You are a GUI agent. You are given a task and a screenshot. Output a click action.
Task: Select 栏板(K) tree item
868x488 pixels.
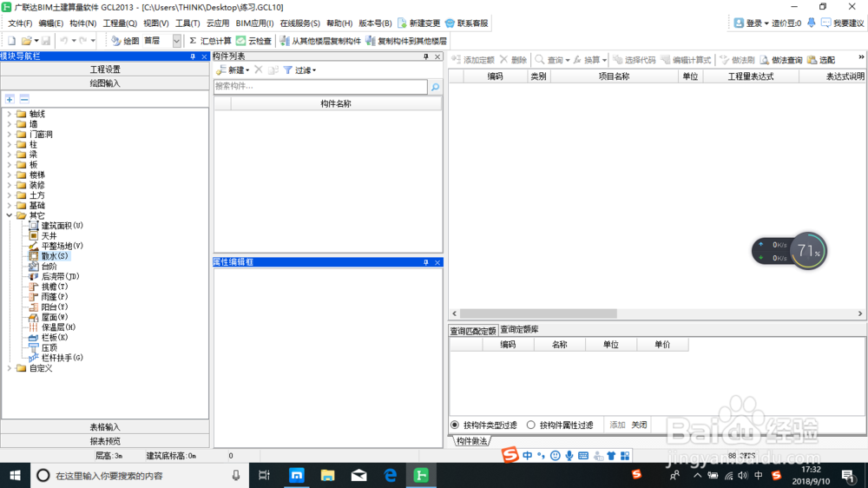[54, 337]
